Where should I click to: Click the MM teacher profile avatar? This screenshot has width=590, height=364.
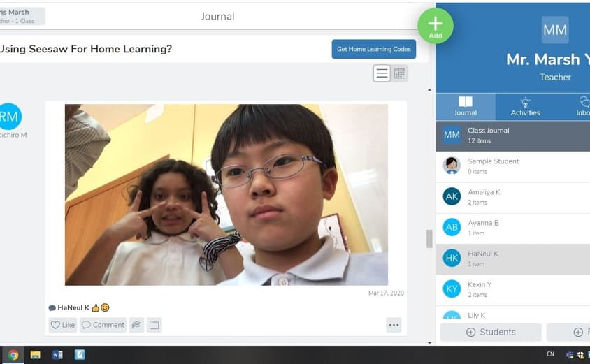[x=555, y=30]
